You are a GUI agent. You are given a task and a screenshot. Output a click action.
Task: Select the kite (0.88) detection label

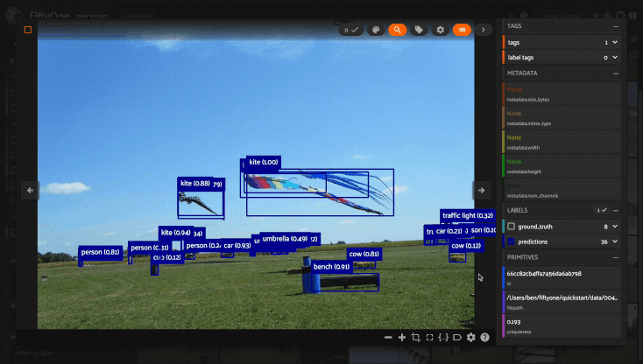pos(195,184)
